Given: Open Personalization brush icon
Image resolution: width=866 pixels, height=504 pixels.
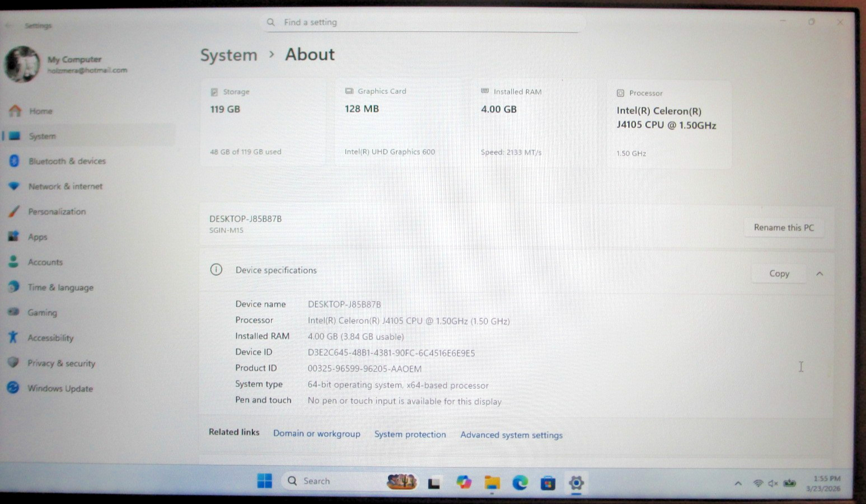Looking at the screenshot, I should (x=14, y=211).
